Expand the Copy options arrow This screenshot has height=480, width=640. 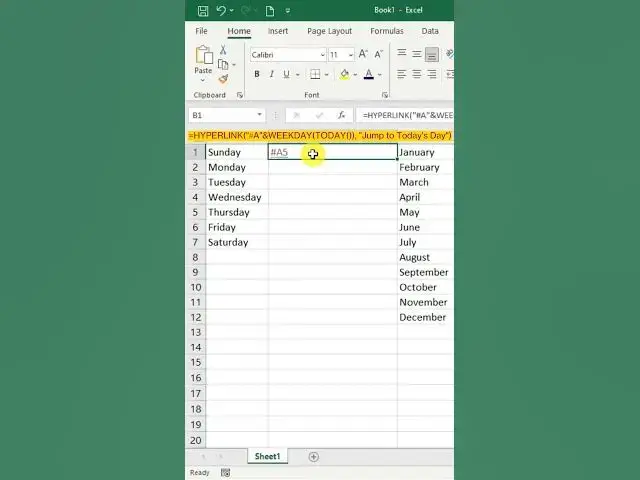234,65
